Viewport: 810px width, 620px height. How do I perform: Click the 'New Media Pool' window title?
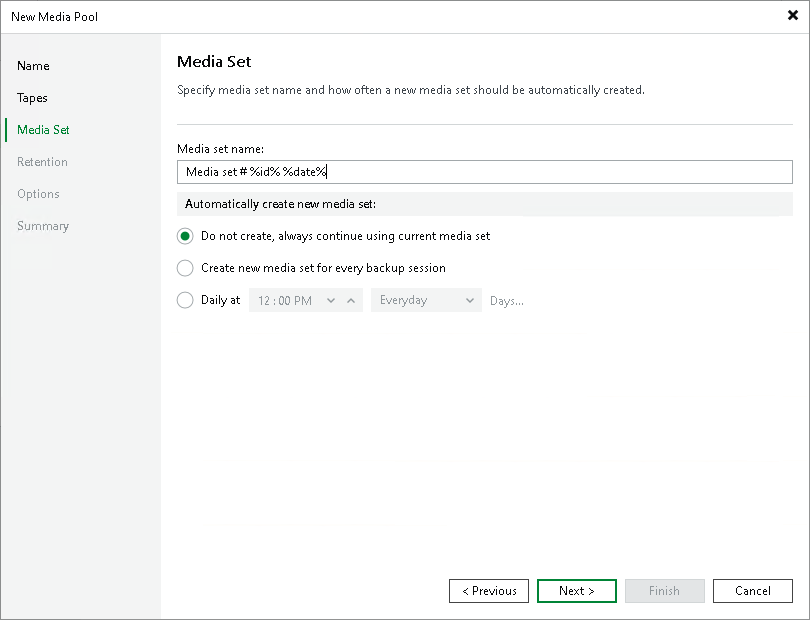[54, 17]
